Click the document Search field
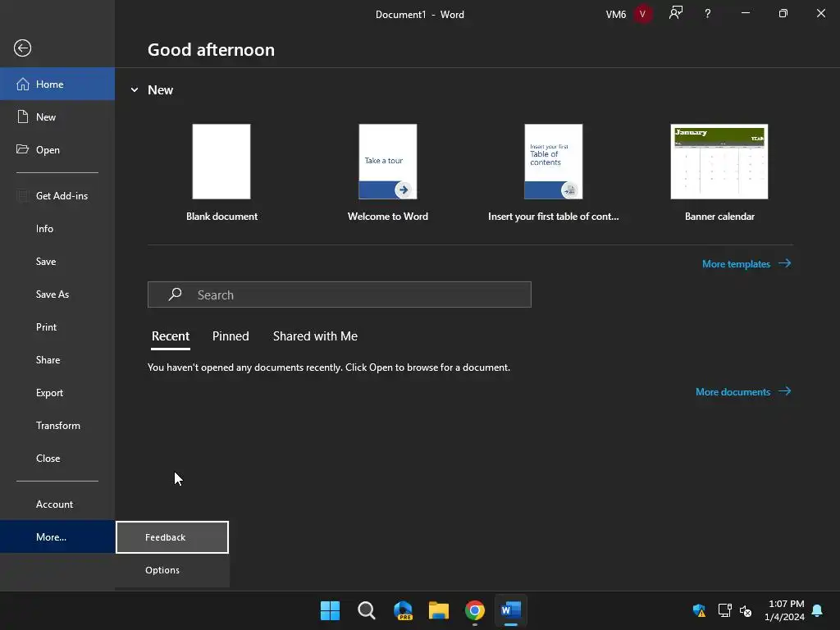Image resolution: width=840 pixels, height=630 pixels. coord(339,294)
